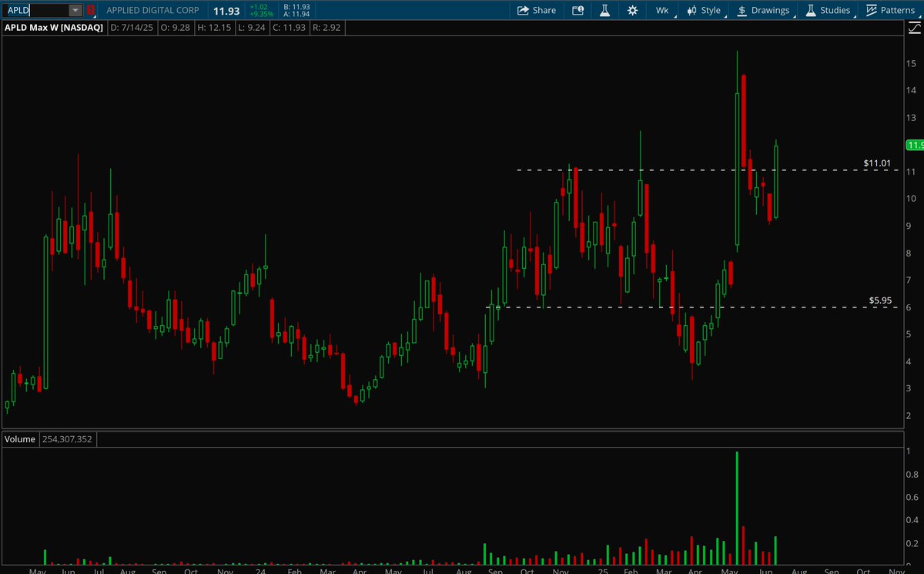Open the Wk timeframe dropdown
Screen dimensions: 924x574
(662, 10)
